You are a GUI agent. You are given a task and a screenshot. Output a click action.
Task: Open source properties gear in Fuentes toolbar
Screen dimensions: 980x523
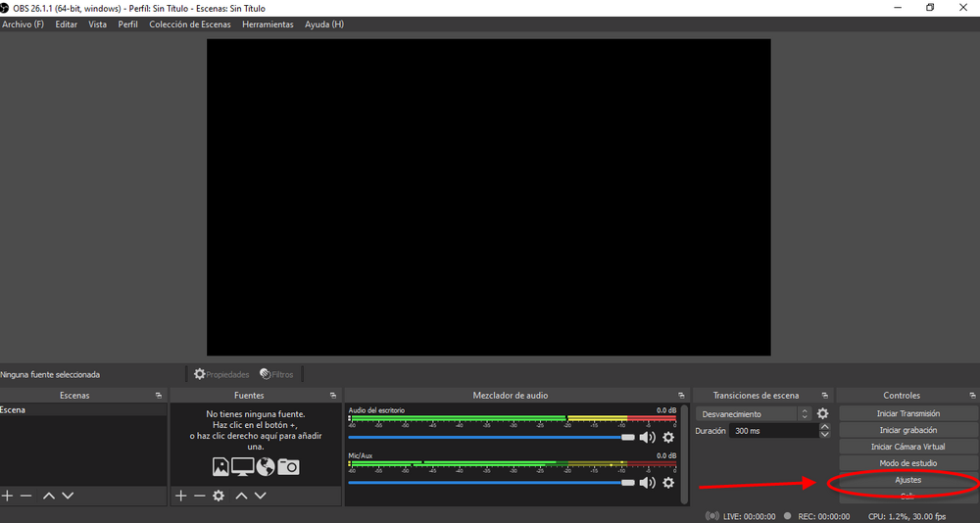click(219, 496)
